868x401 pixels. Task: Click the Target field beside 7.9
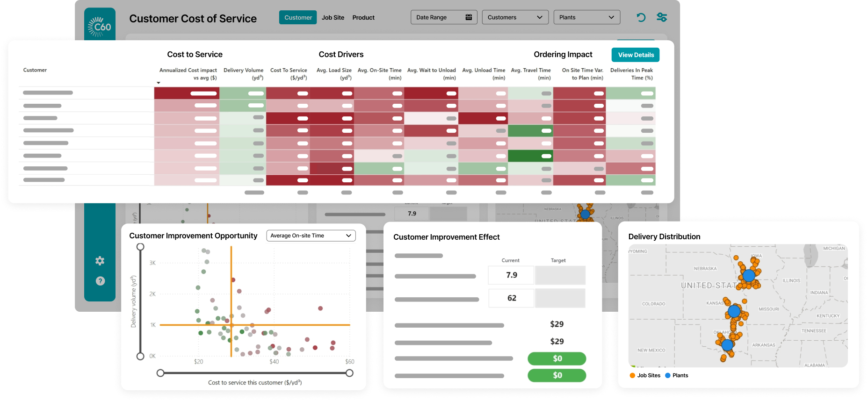click(560, 275)
